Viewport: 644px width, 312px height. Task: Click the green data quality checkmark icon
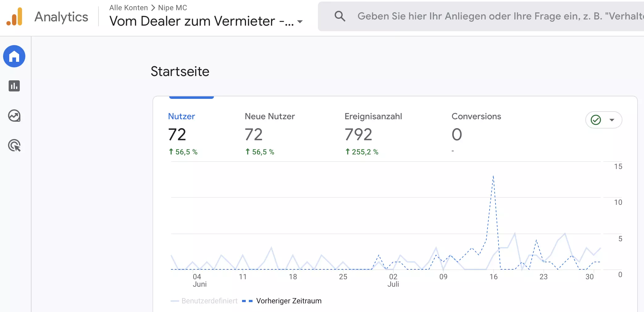coord(596,120)
